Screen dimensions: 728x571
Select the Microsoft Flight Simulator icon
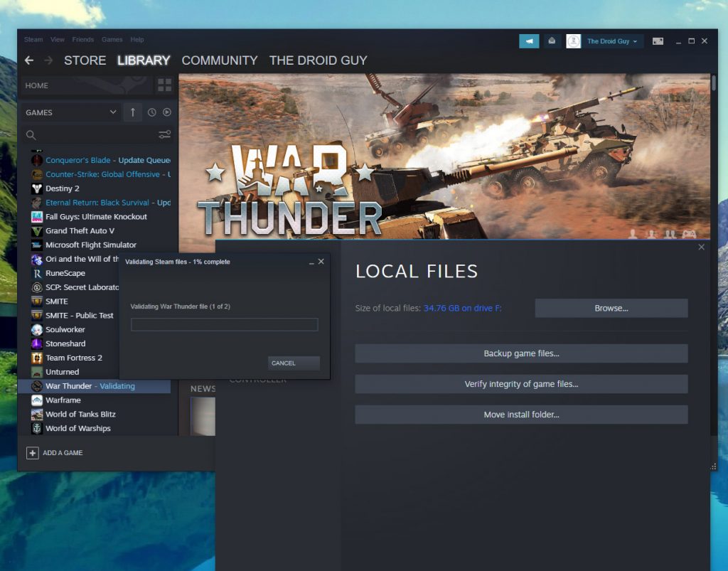(x=37, y=245)
